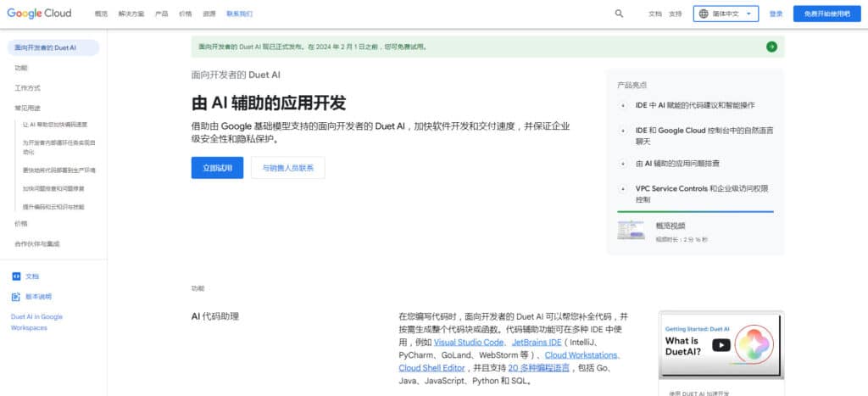Click the 免费开始使用吧 button

click(827, 14)
